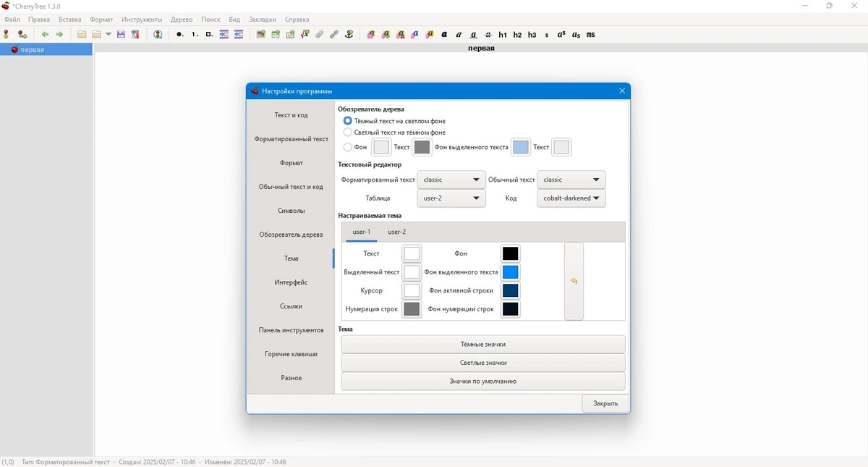Open the 'Форматированный текст' classic dropdown
868x467 pixels.
(x=451, y=180)
